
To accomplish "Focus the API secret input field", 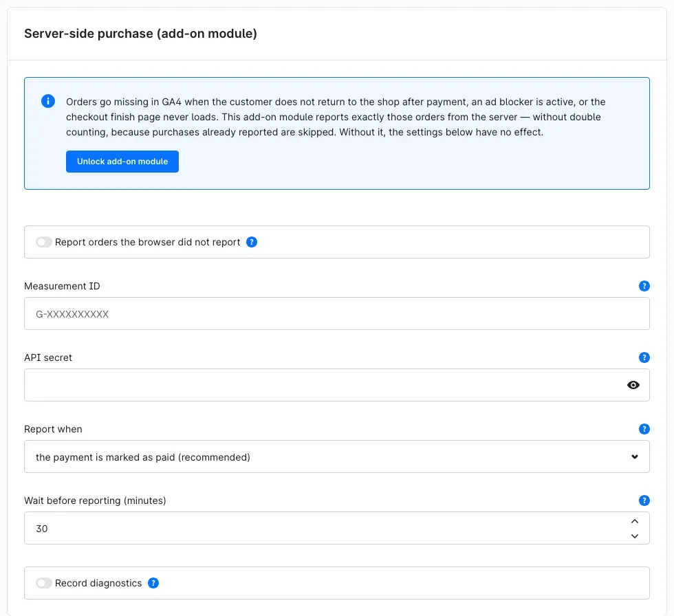I will pos(336,385).
